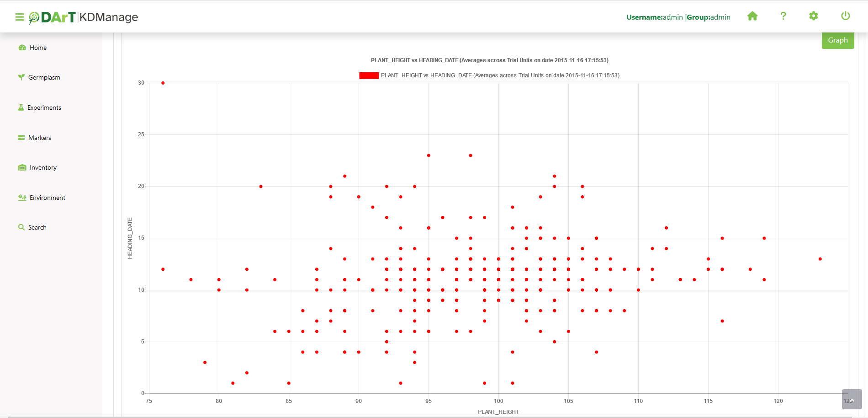Open the Home menu item
Image resolution: width=868 pixels, height=418 pixels.
pyautogui.click(x=38, y=48)
